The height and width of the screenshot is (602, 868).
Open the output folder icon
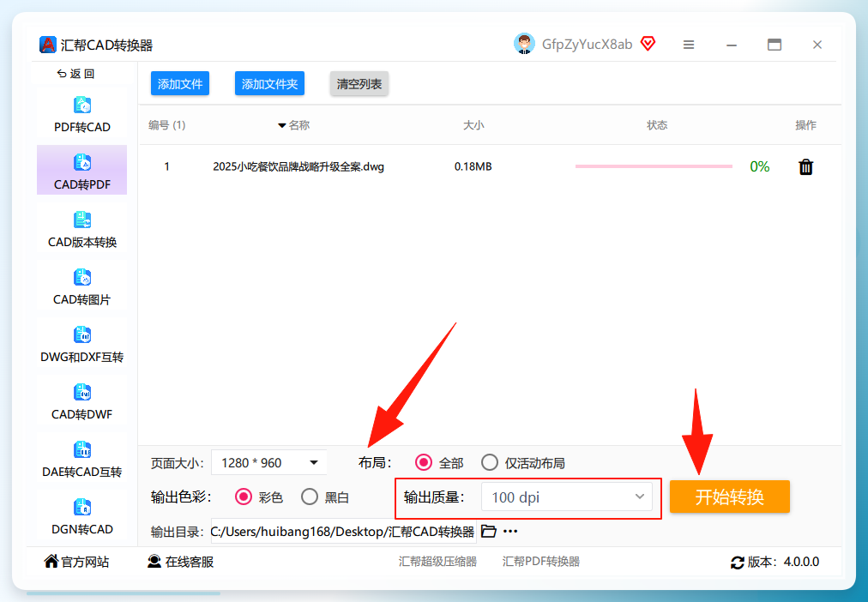[x=488, y=531]
